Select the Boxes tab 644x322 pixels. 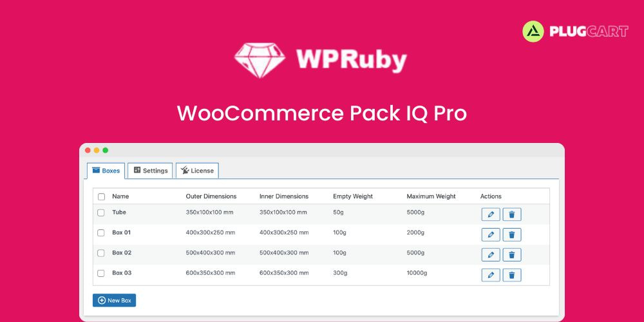click(x=106, y=171)
